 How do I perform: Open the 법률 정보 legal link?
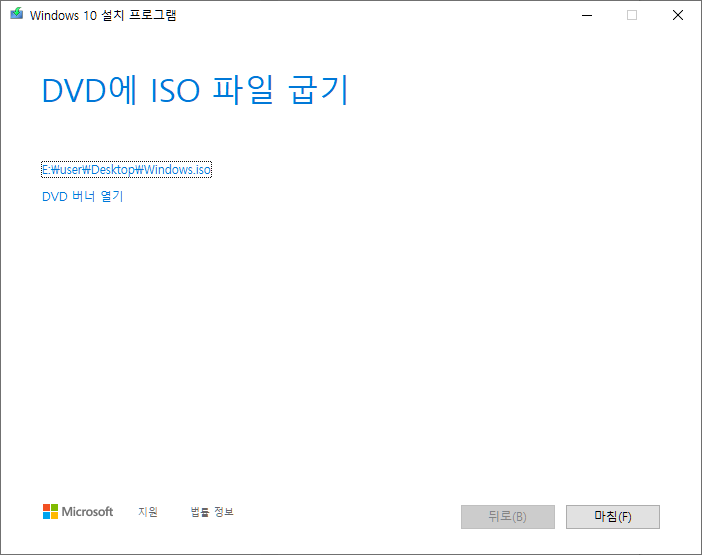tap(212, 511)
